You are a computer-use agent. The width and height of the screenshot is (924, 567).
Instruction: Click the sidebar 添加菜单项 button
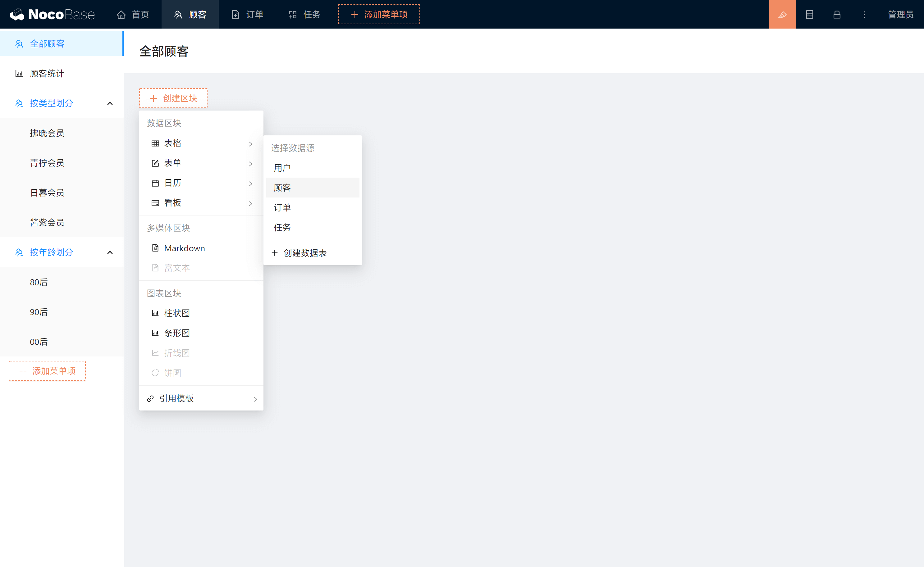coord(47,370)
